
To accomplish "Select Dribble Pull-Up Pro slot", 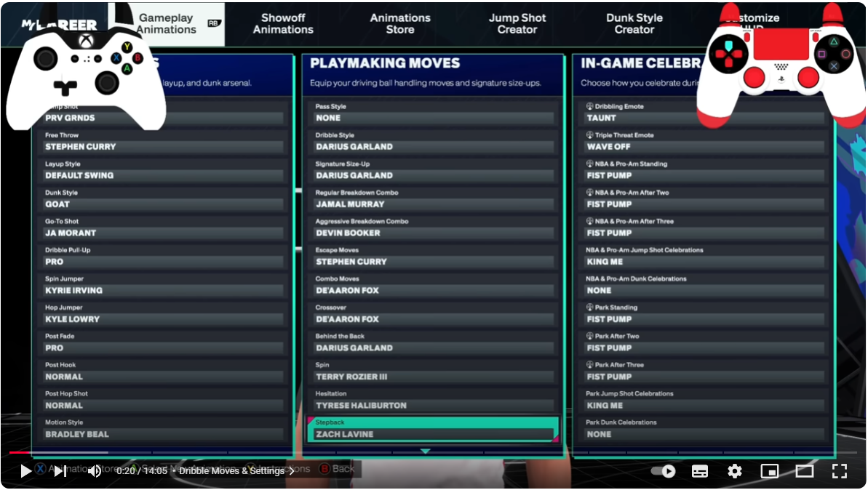I will [x=162, y=257].
